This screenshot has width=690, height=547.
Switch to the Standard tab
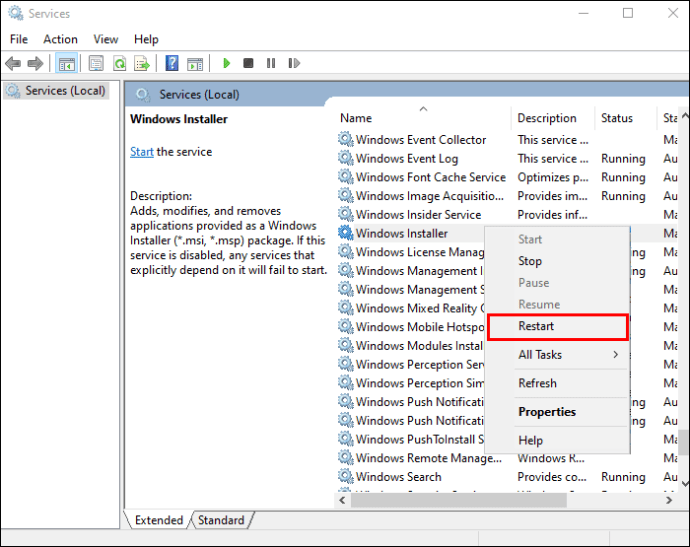(x=221, y=520)
